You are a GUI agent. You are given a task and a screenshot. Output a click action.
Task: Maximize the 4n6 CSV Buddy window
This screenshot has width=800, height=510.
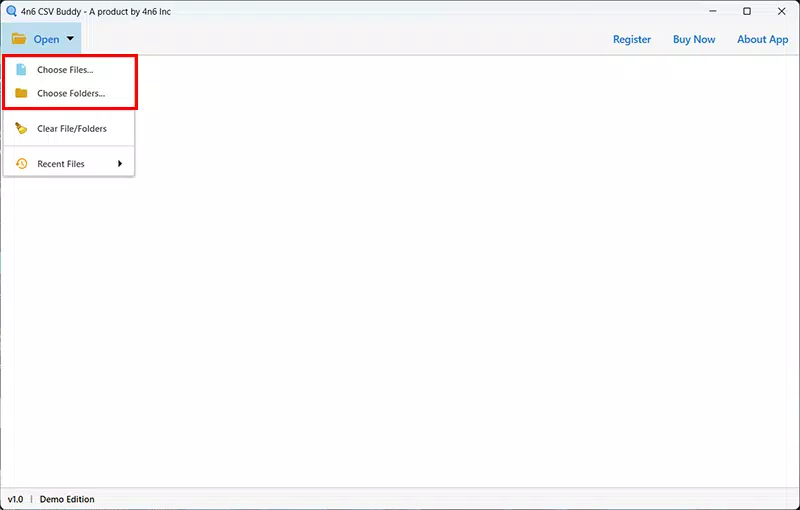[x=747, y=11]
